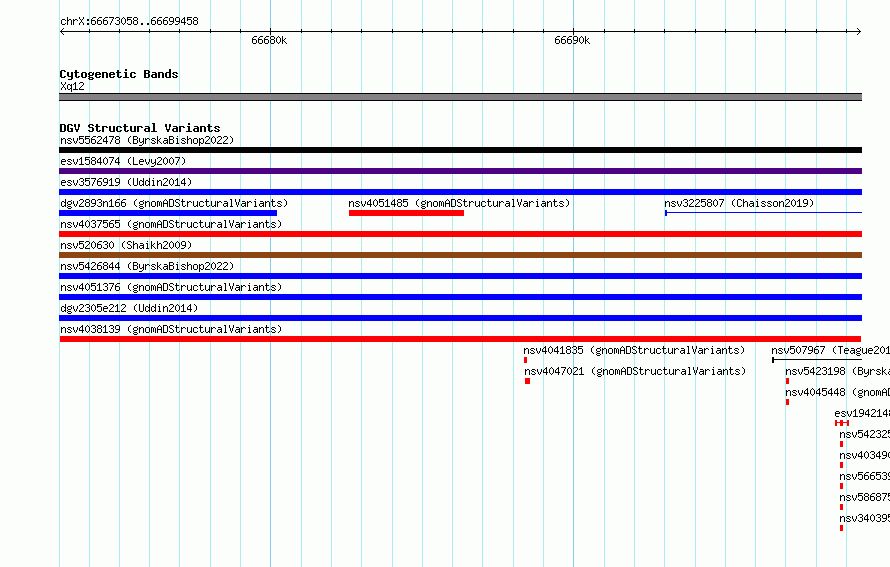Image resolution: width=890 pixels, height=567 pixels.
Task: Select the red nsv4037565 variant bar
Action: (460, 234)
